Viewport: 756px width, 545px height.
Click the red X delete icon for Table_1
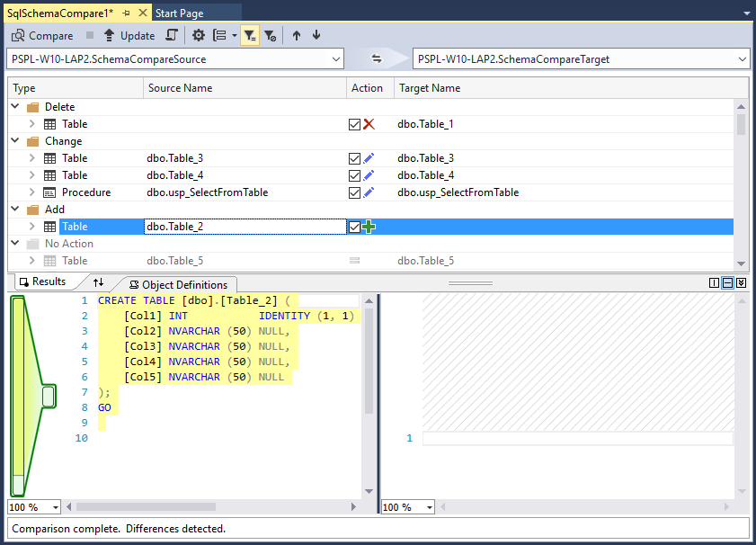coord(369,124)
